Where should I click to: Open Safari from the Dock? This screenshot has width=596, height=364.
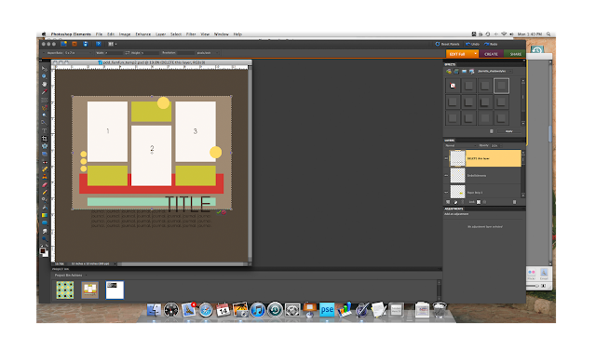(x=206, y=310)
